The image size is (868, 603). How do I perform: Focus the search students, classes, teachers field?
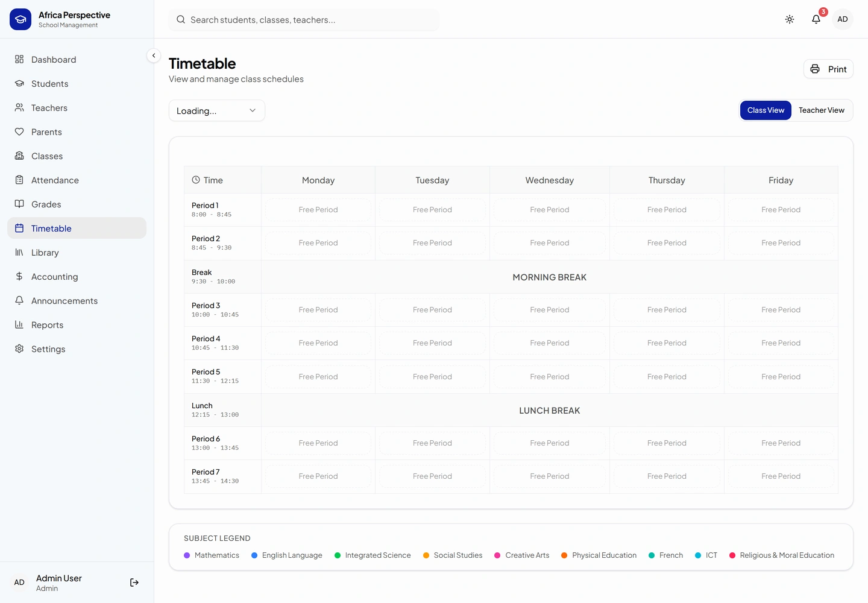pyautogui.click(x=304, y=20)
